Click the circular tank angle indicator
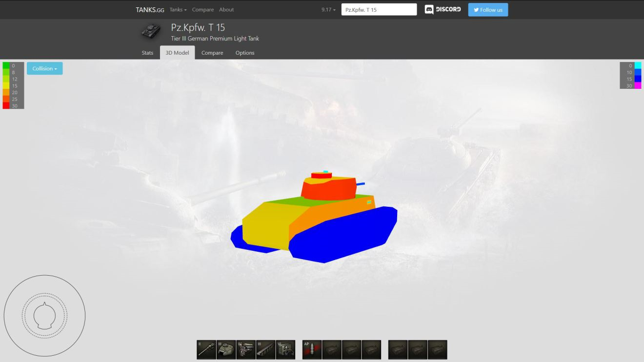 click(x=44, y=315)
